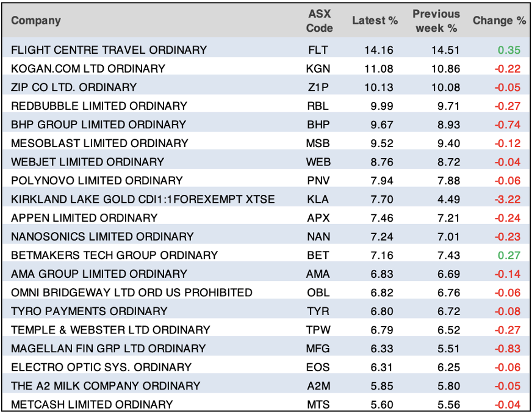Click the green 0.35 change value
Viewport: 532px width, 414px height.
coord(509,49)
